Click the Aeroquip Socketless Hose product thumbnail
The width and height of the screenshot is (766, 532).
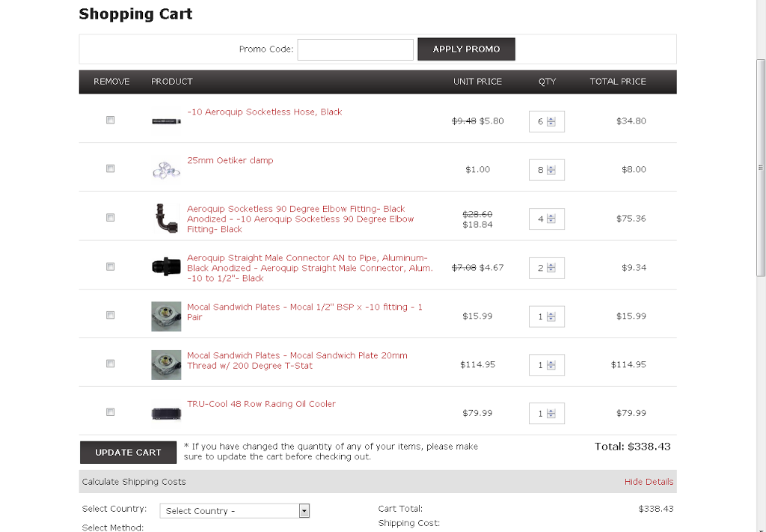pyautogui.click(x=165, y=120)
